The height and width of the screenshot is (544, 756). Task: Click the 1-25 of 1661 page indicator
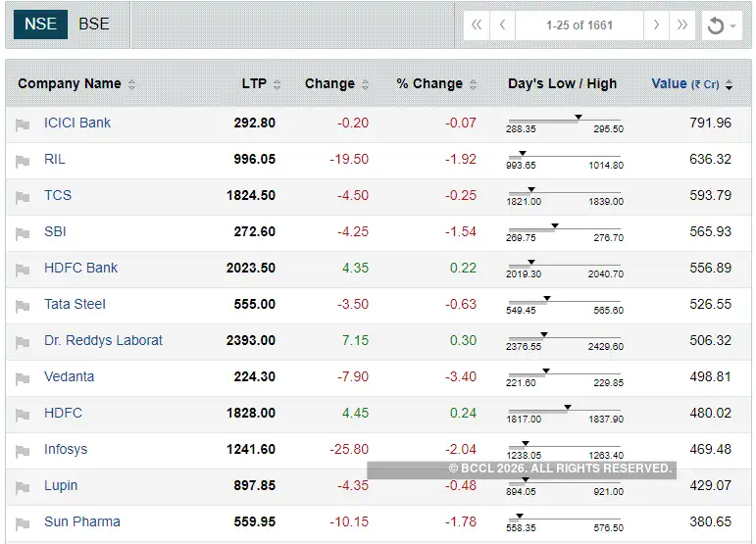click(x=580, y=25)
